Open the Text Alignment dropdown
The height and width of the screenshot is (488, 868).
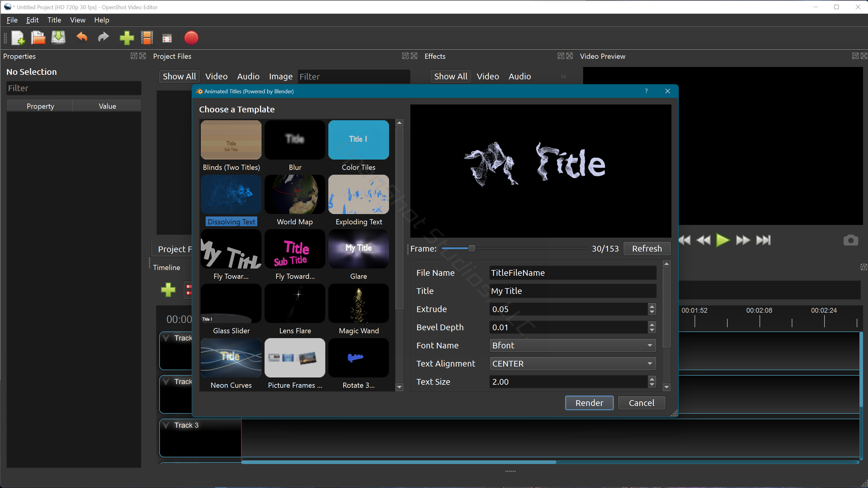point(572,364)
